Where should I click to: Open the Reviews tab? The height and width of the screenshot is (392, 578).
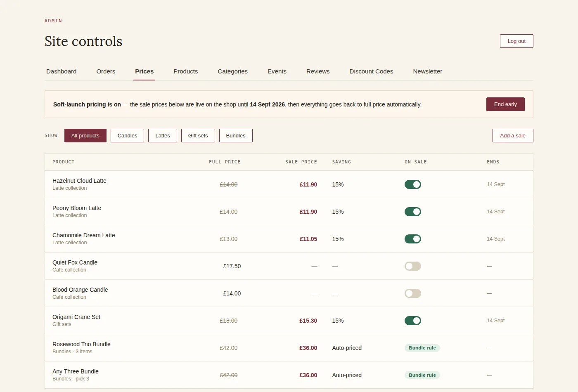318,71
